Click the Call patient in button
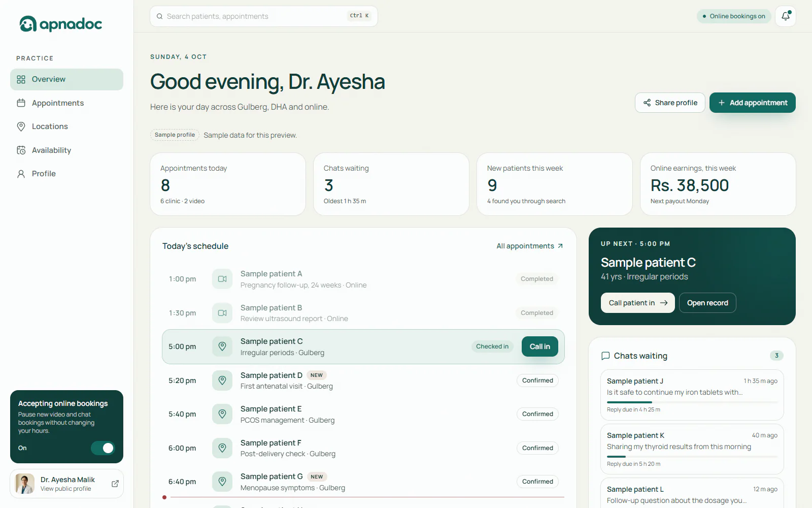812x508 pixels. click(638, 303)
